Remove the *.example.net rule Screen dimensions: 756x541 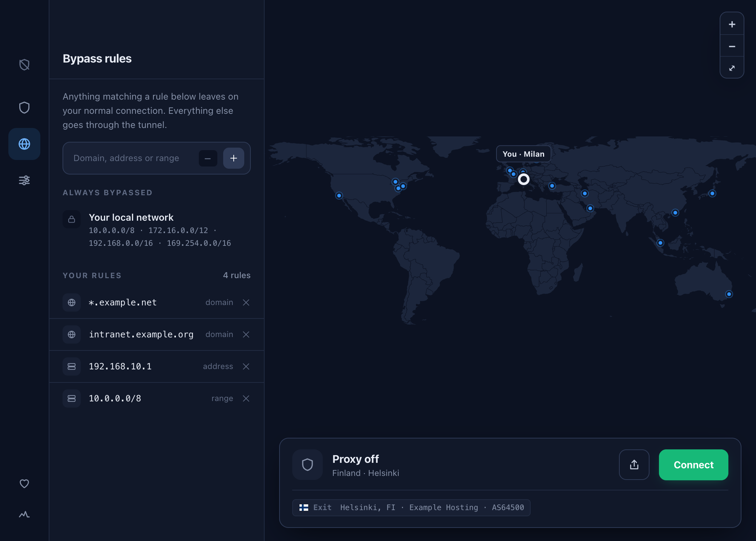246,302
